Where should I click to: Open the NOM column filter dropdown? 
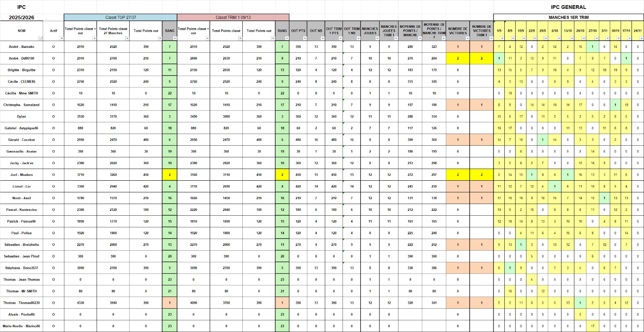[40, 38]
